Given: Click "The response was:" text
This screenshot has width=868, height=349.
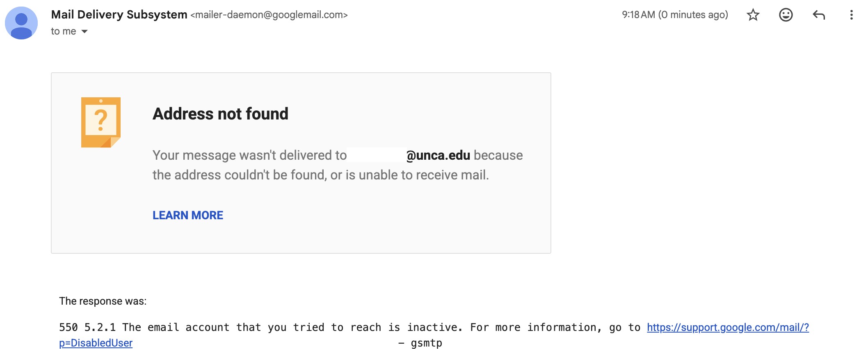Looking at the screenshot, I should coord(103,301).
